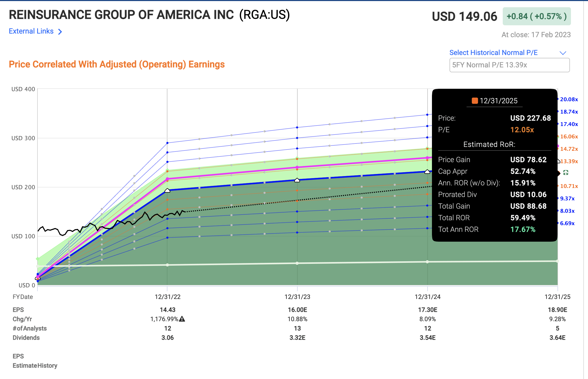Click the 12/31/24 FY date axis label
Screen dimensions: 588x379
pyautogui.click(x=428, y=297)
